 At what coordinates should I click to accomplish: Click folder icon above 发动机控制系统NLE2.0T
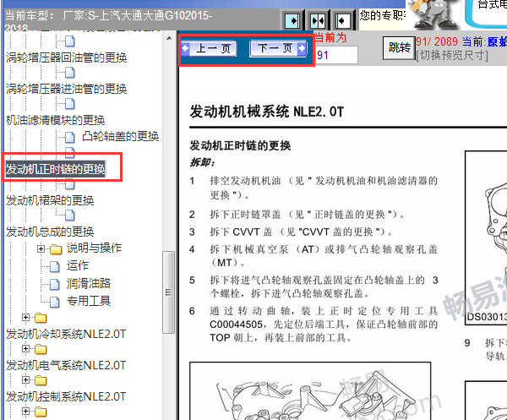(x=41, y=380)
